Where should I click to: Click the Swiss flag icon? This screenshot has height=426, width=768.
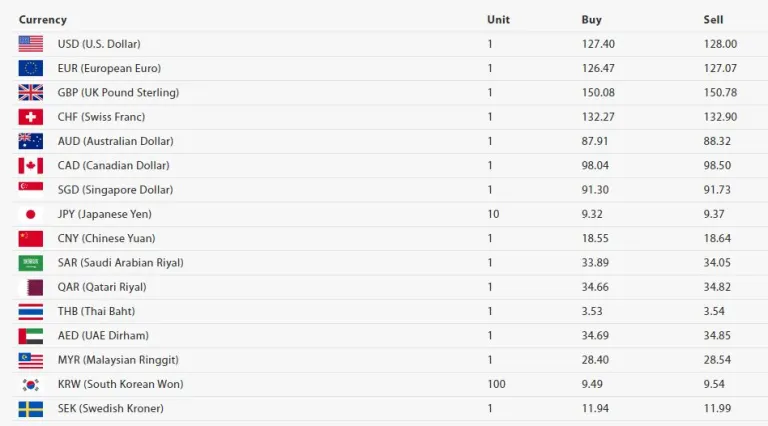(31, 117)
